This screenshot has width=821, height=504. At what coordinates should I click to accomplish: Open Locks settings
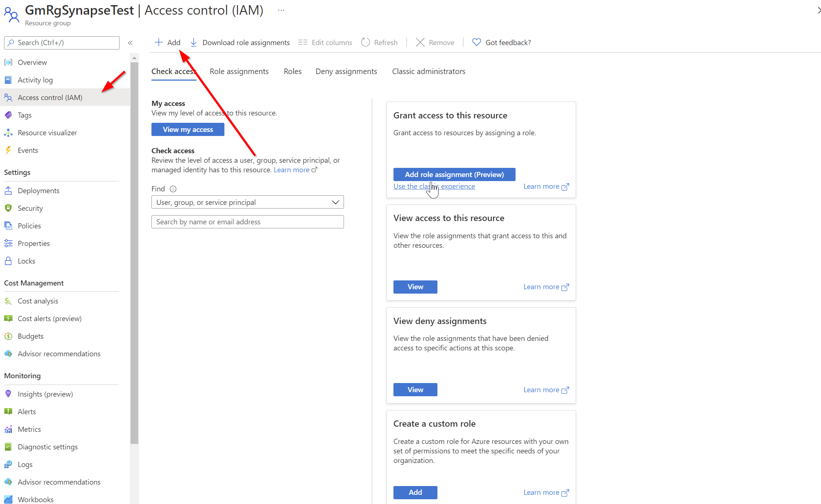point(65,261)
